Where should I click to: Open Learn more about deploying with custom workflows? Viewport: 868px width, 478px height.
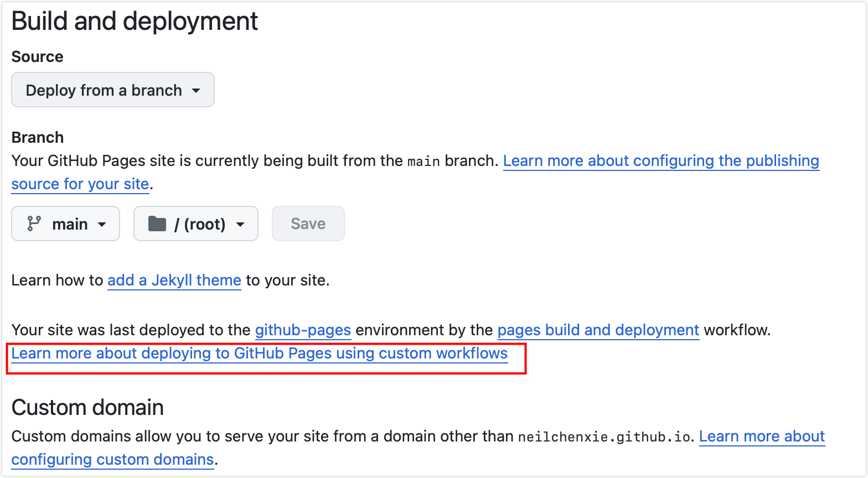pyautogui.click(x=260, y=353)
